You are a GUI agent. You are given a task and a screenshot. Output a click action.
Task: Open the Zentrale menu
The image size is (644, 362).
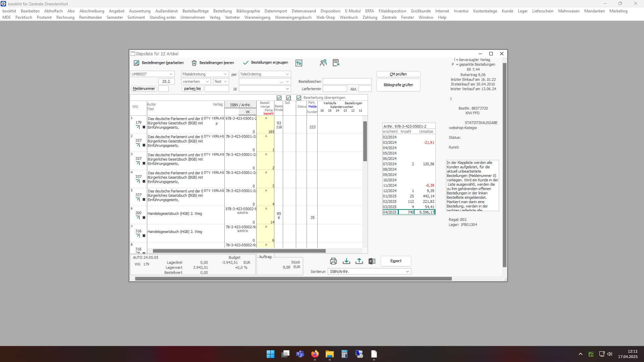(389, 17)
